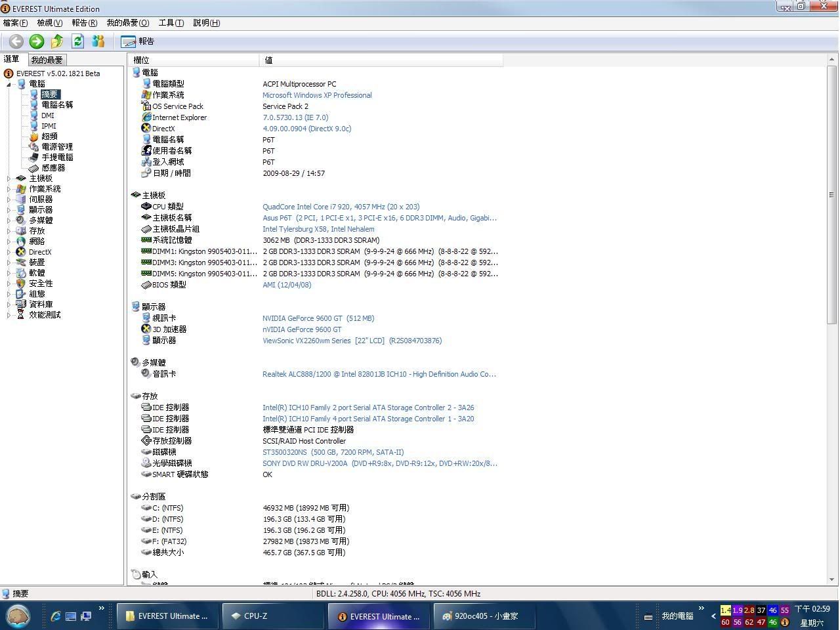
Task: Open the DirectX 9.0c version link
Action: 306,129
